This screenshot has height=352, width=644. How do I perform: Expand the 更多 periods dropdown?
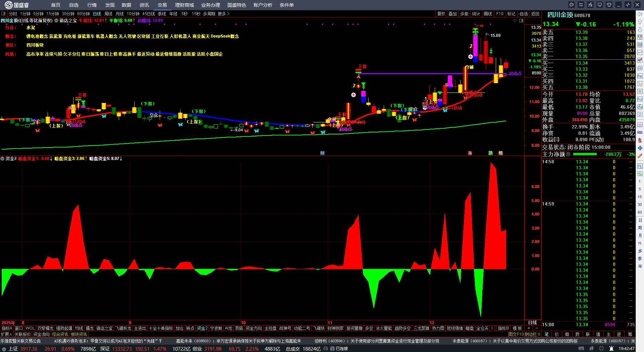(223, 14)
